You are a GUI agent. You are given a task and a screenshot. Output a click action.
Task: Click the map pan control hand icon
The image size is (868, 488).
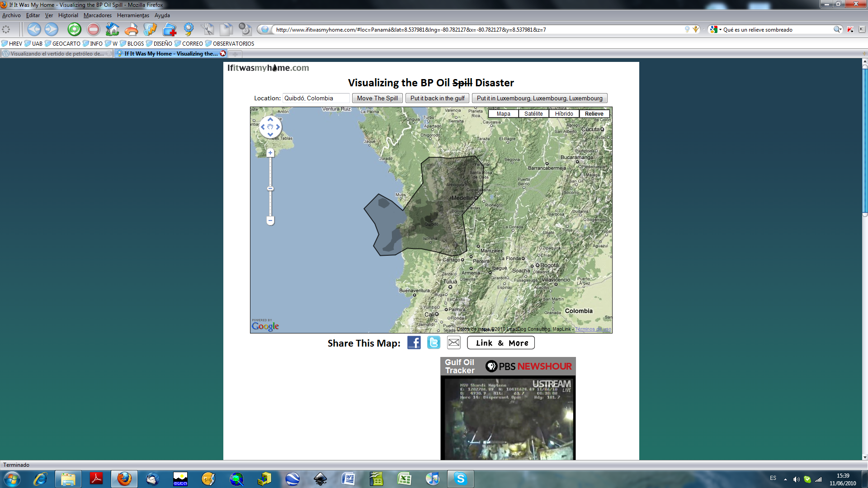coord(270,127)
